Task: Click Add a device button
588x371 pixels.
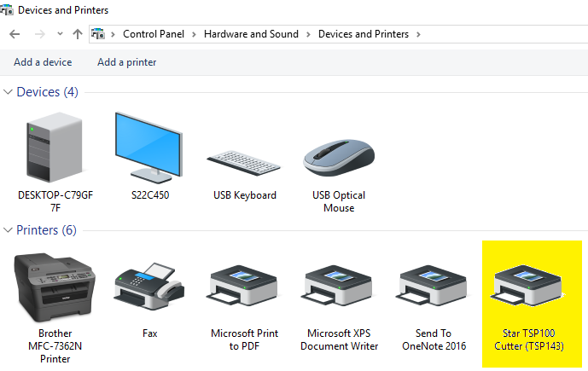Action: point(43,62)
